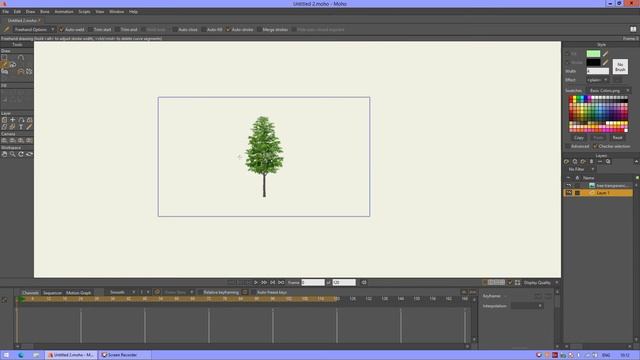
Task: Open the Scripts menu
Action: click(84, 12)
